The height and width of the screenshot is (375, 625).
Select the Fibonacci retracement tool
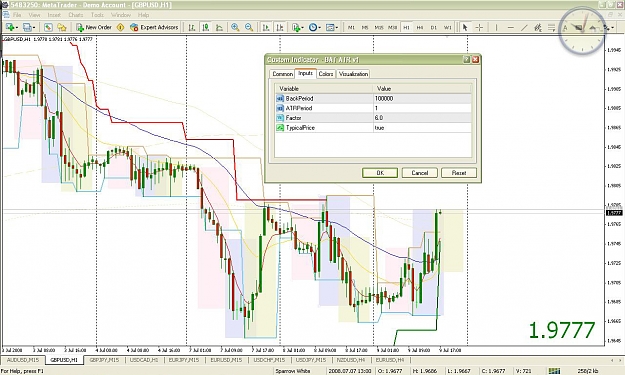(552, 27)
